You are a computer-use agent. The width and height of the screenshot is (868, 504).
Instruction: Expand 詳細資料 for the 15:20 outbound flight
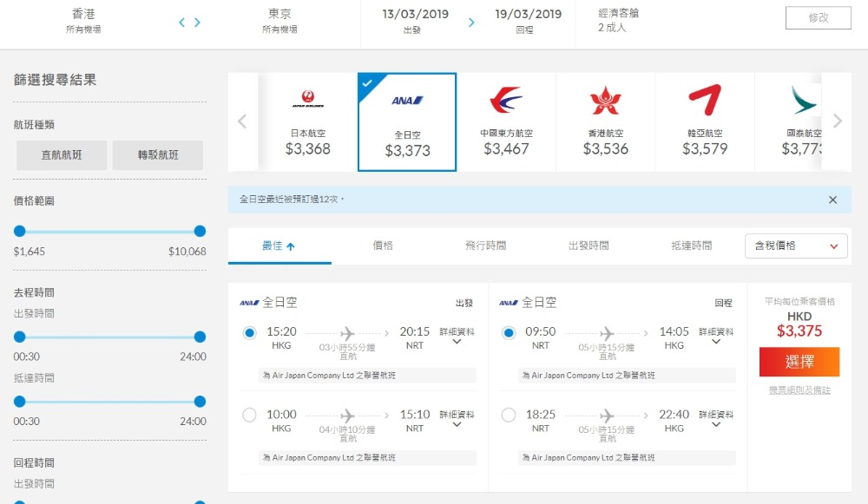coord(457,337)
